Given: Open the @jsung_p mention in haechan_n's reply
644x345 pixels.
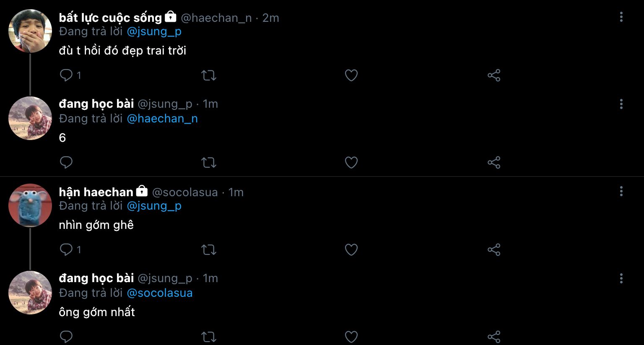Looking at the screenshot, I should pos(154,31).
